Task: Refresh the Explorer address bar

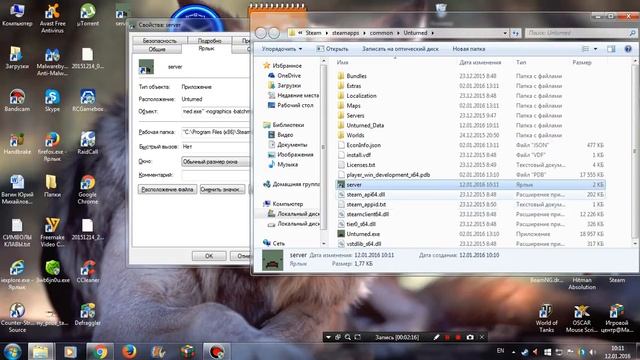Action: [516, 33]
